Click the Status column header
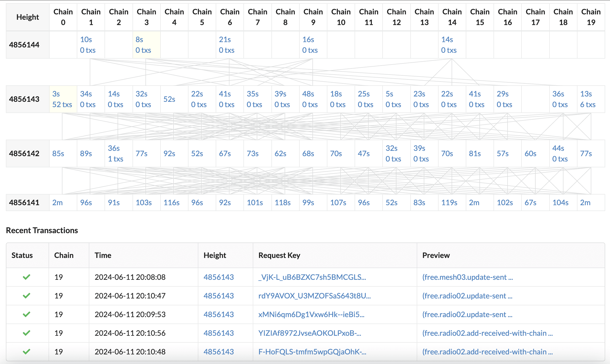610x364 pixels. pos(22,255)
